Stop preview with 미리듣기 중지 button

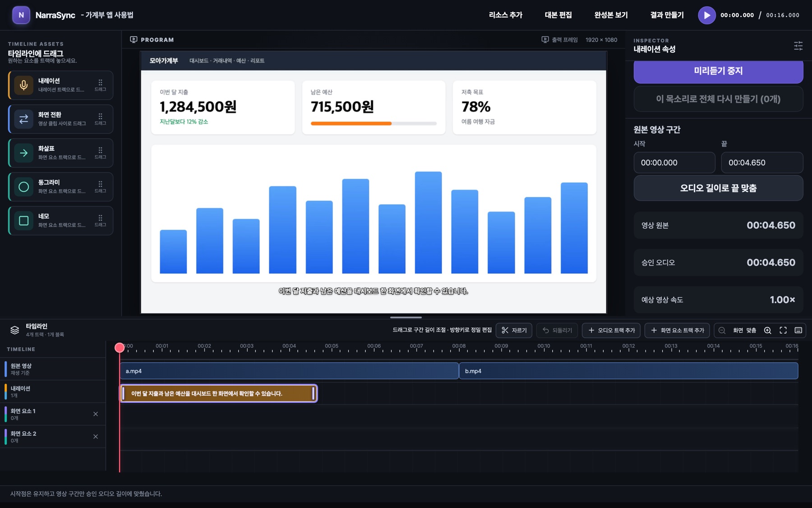(x=718, y=71)
